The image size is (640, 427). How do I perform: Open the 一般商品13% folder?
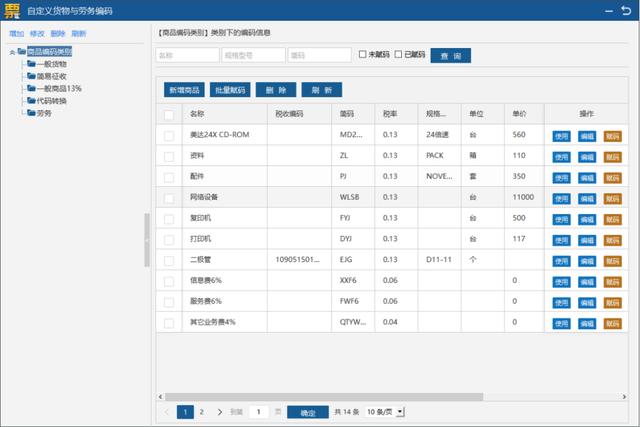58,88
